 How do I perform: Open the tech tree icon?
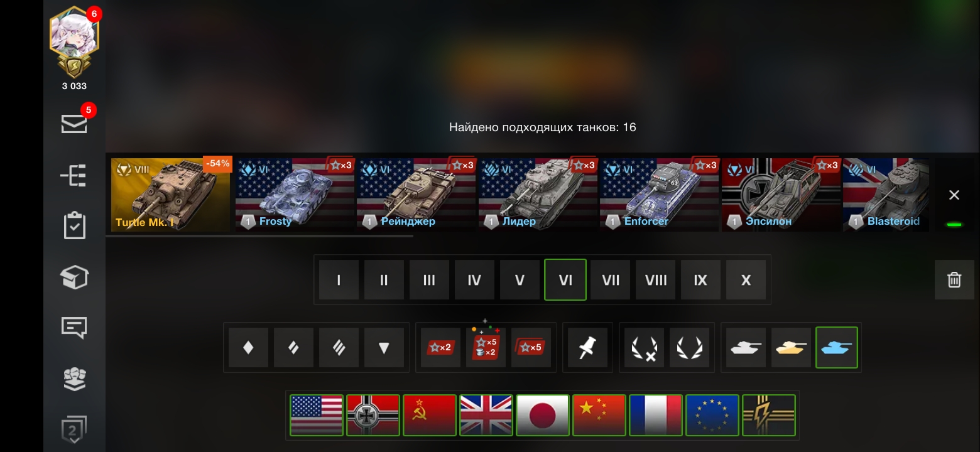point(73,176)
